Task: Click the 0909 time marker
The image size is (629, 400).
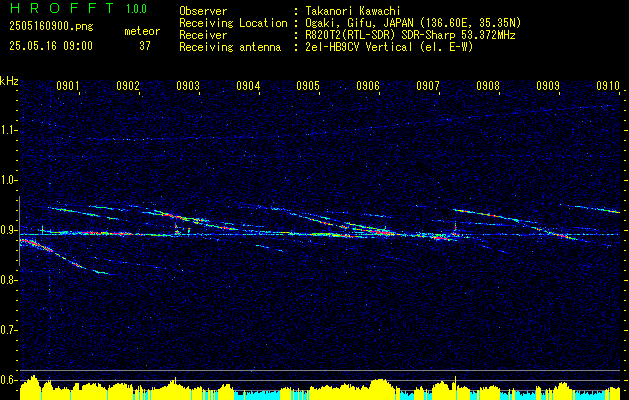Action: click(548, 86)
